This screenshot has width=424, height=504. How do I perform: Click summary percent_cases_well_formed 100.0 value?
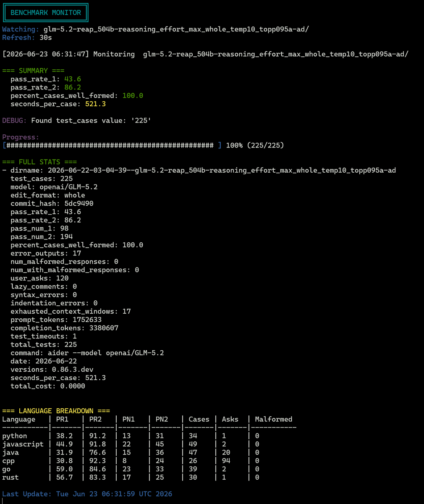(133, 96)
